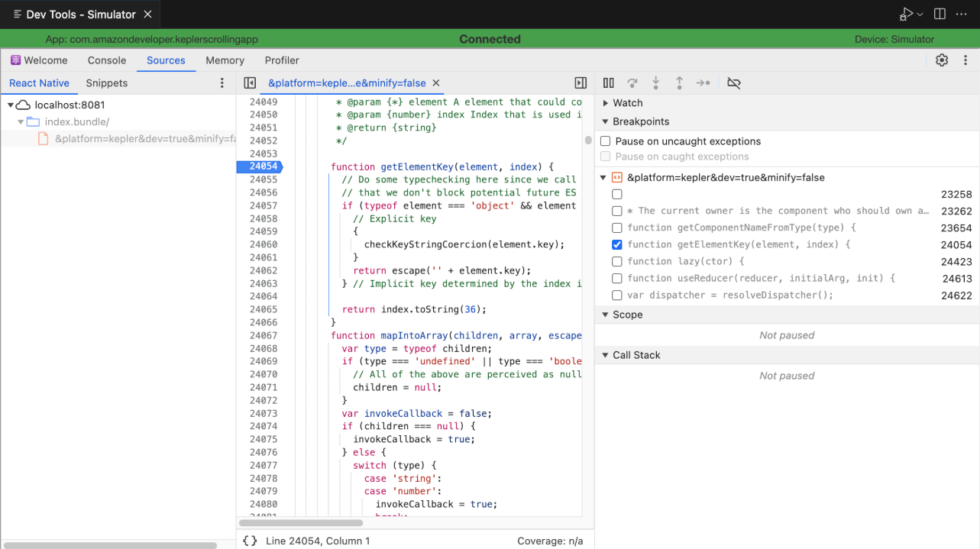This screenshot has width=980, height=549.
Task: Click the localhost:8081 cloud icon
Action: tap(23, 105)
